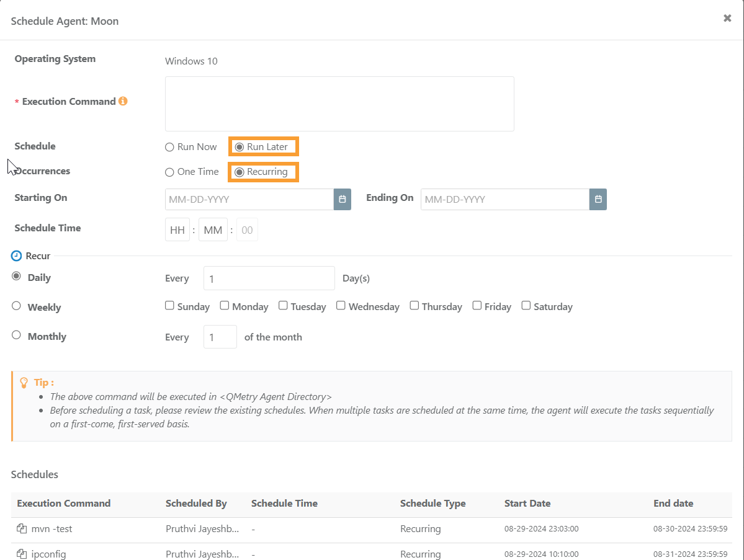Click the Execution Command text area
The width and height of the screenshot is (744, 560).
(x=339, y=104)
